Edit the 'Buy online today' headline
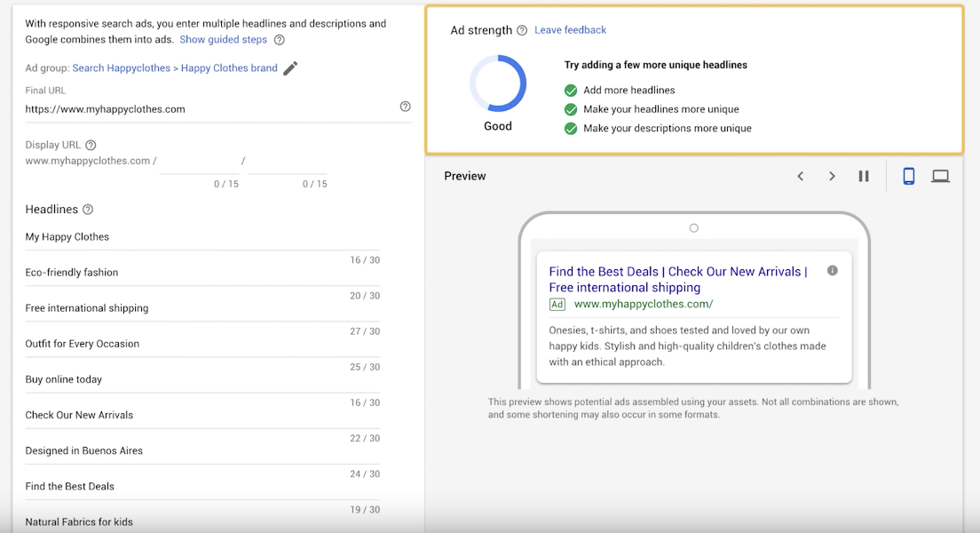 pos(202,379)
